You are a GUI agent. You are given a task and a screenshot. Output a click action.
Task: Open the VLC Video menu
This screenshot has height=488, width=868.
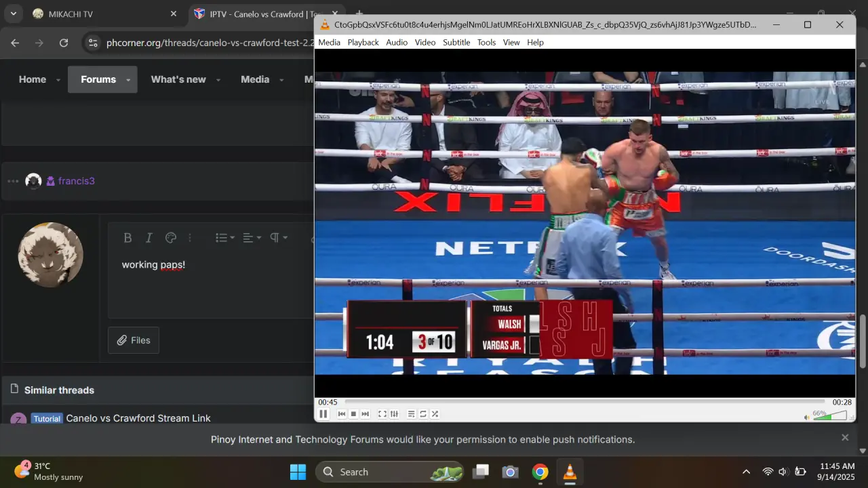pos(425,42)
